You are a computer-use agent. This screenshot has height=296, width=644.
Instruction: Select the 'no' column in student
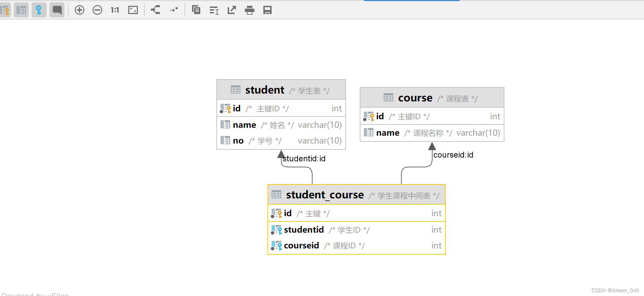pyautogui.click(x=281, y=141)
